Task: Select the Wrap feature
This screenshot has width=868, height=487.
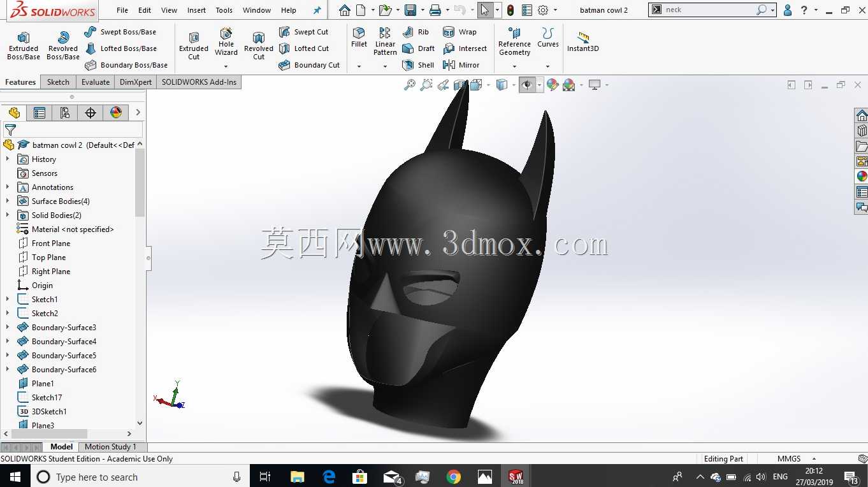Action: 459,32
